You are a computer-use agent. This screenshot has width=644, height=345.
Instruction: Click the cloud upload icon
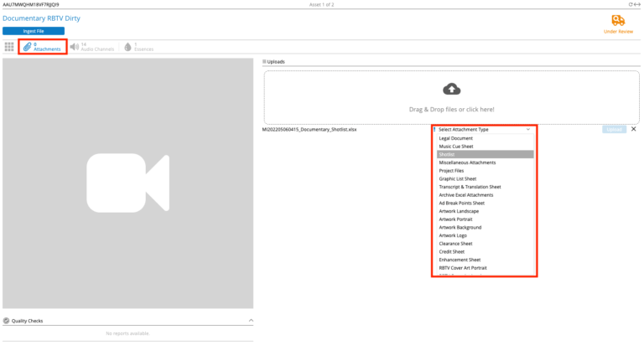451,89
